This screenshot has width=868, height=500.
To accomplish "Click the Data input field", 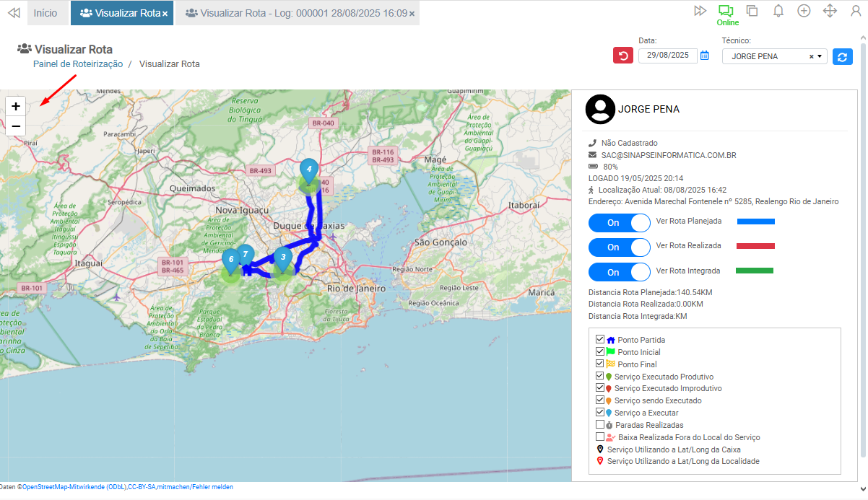I will [667, 56].
